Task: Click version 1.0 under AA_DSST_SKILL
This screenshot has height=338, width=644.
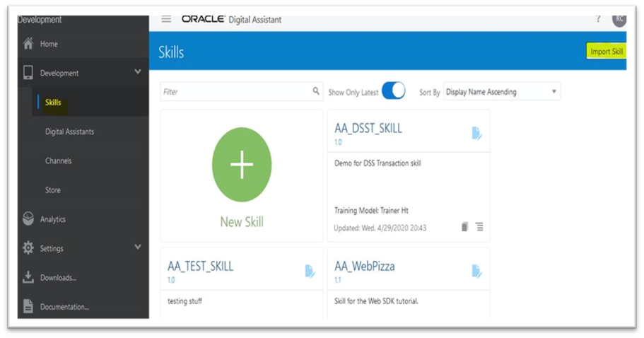Action: pos(338,142)
